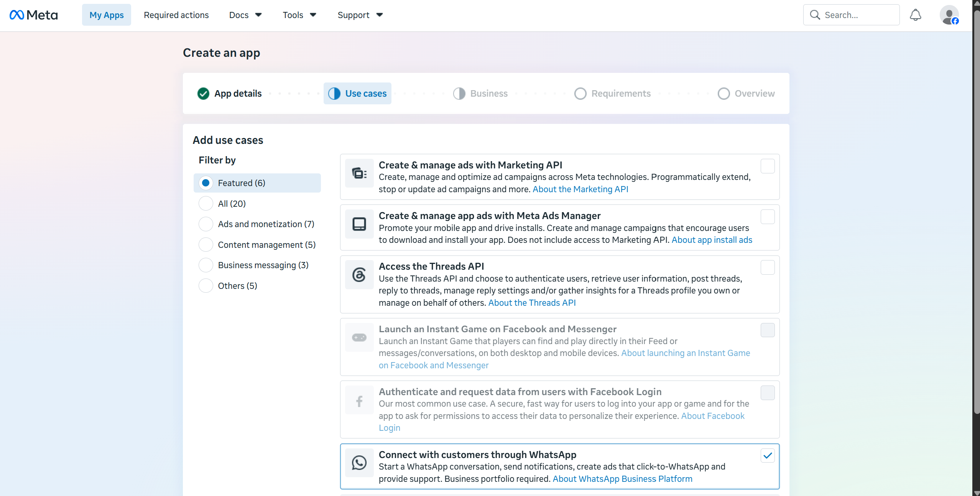The image size is (980, 496).
Task: Click the App details green checkmark icon
Action: tap(203, 94)
